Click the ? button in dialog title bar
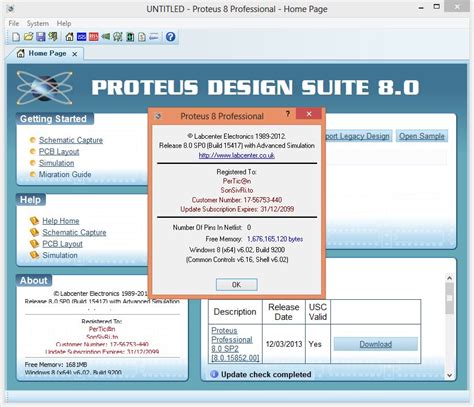 287,114
